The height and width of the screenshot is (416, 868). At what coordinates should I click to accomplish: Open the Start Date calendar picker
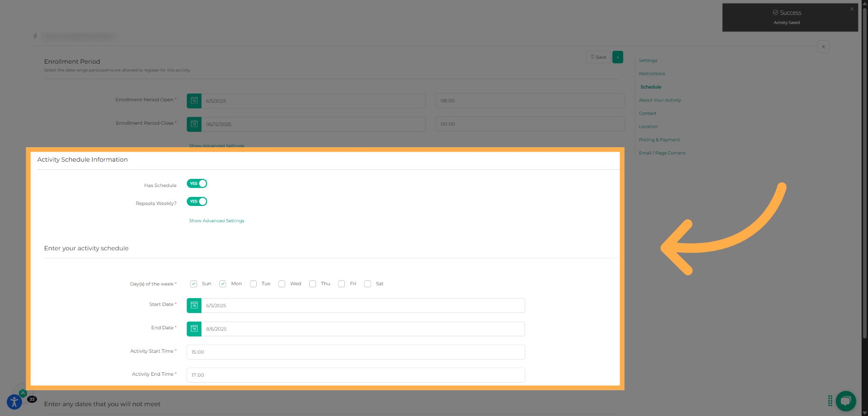coord(194,305)
